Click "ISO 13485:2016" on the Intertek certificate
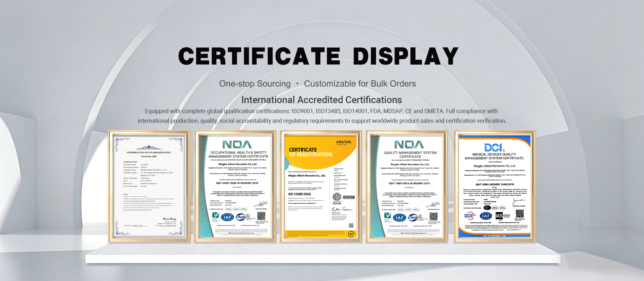The image size is (644, 281). pyautogui.click(x=299, y=194)
